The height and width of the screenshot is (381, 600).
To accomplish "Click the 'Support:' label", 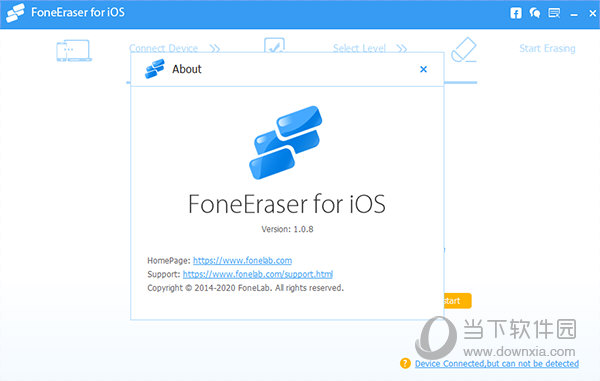I will [x=163, y=274].
